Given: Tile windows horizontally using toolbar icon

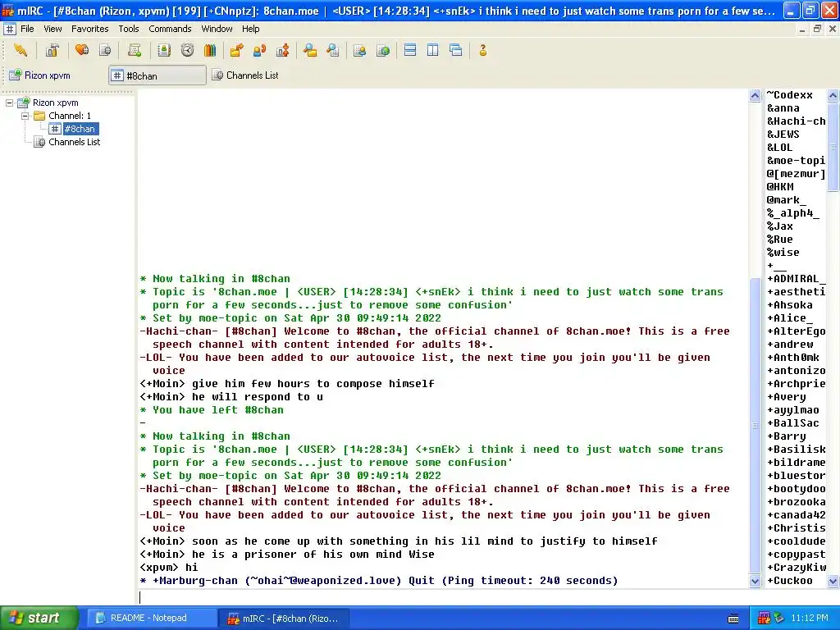Looking at the screenshot, I should [410, 50].
